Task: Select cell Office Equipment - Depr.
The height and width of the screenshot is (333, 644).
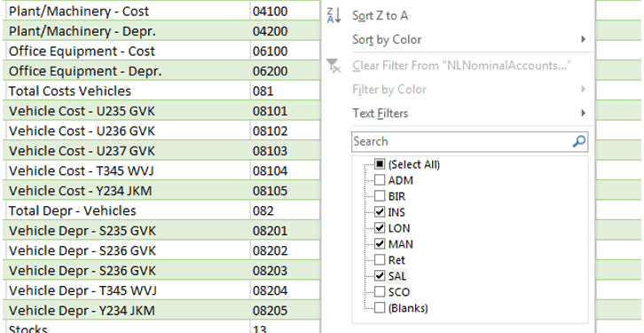Action: 127,71
